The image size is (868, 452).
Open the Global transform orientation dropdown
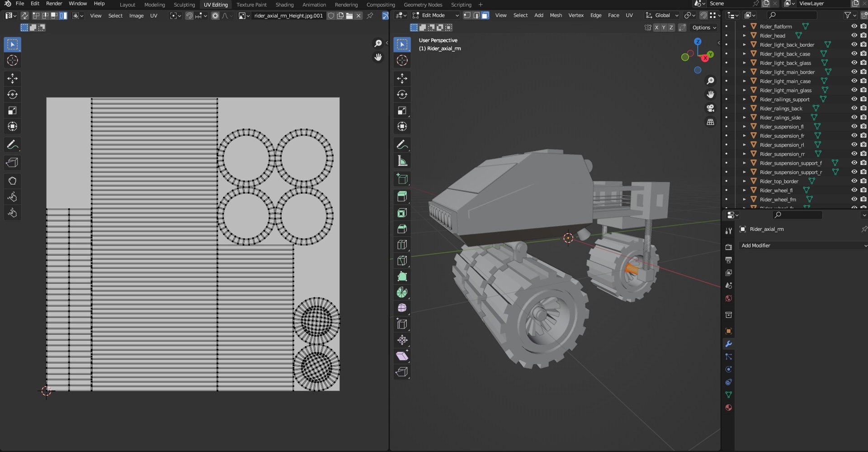[662, 15]
